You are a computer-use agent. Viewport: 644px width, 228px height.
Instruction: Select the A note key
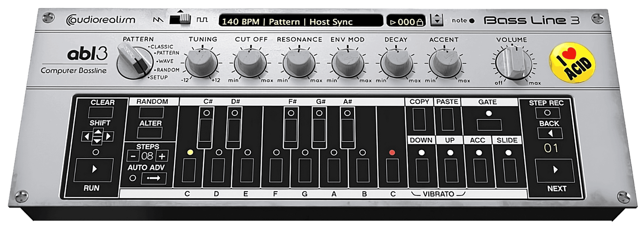coord(334,170)
